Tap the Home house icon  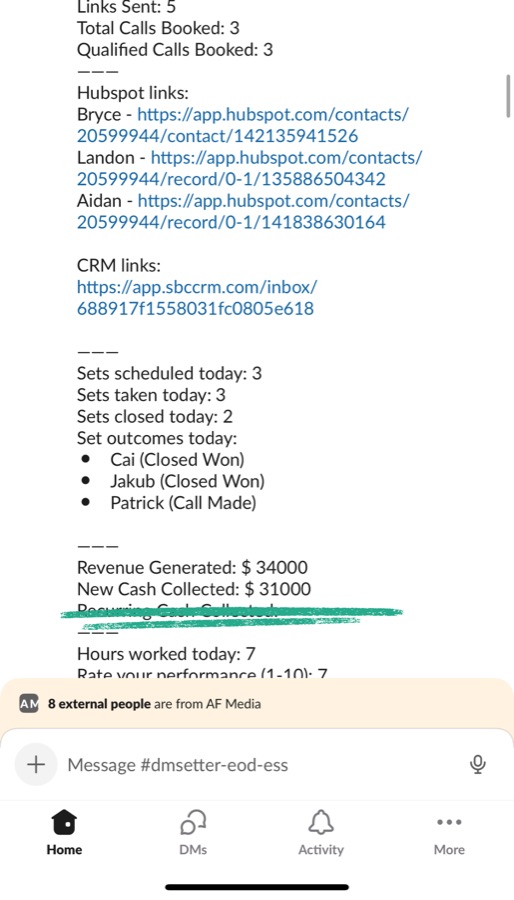64,823
